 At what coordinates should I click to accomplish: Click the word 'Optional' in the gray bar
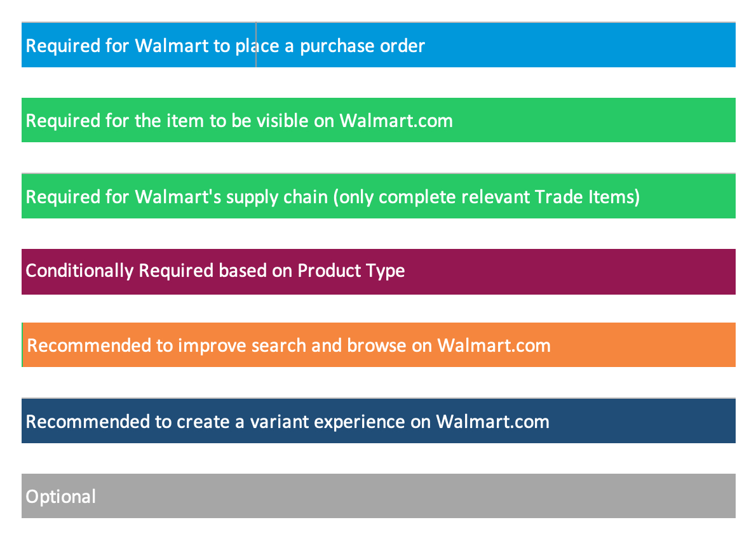[61, 496]
